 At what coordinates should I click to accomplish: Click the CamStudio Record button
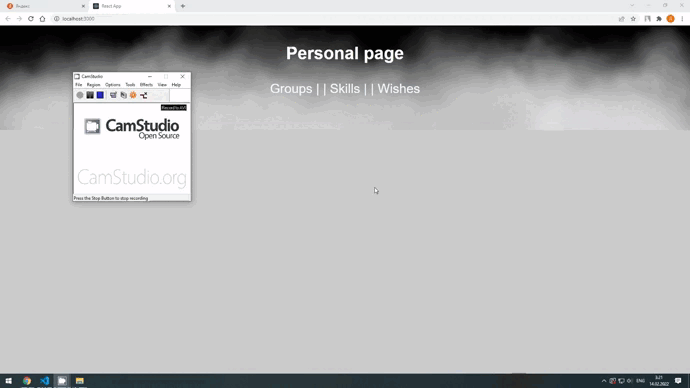80,95
